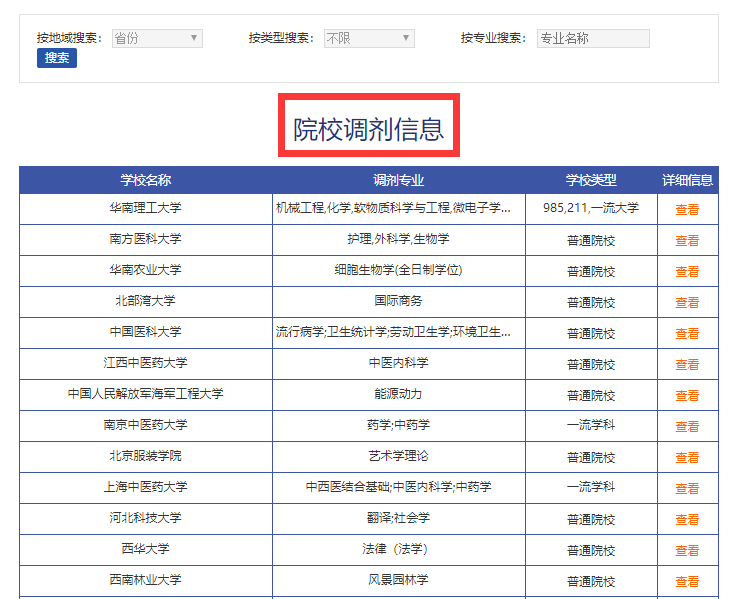Click 查看 link for 西华大学
Viewport: 739px width, 599px height.
pos(687,551)
